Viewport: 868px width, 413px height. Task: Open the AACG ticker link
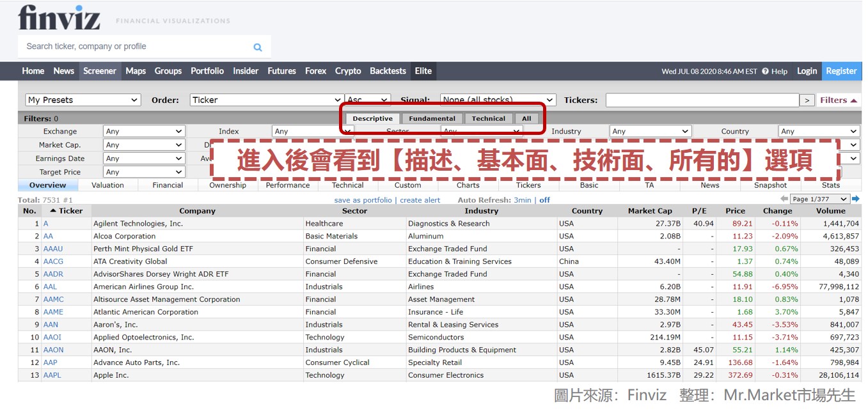coord(53,261)
